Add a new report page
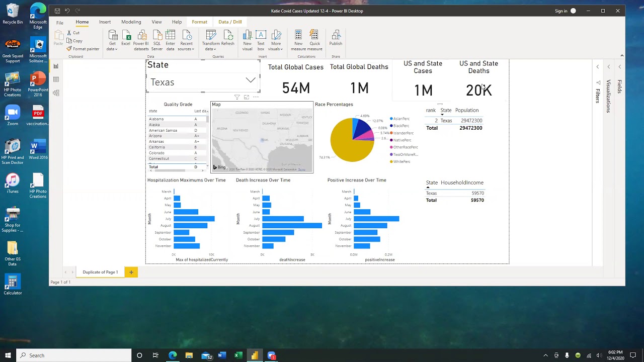 tap(131, 272)
